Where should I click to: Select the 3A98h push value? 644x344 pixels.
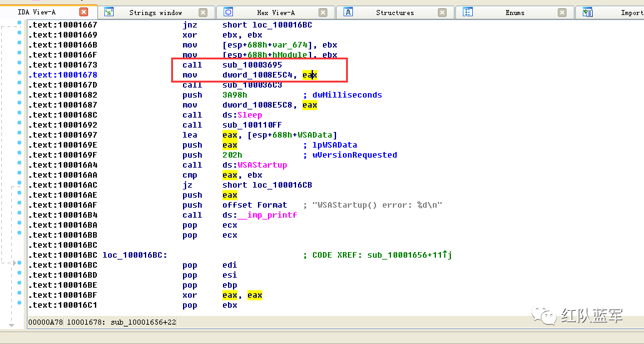pos(235,94)
